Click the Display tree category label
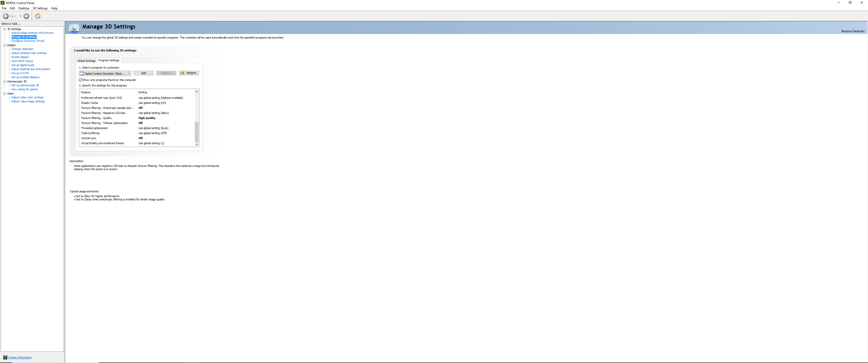This screenshot has height=363, width=868. [x=11, y=45]
